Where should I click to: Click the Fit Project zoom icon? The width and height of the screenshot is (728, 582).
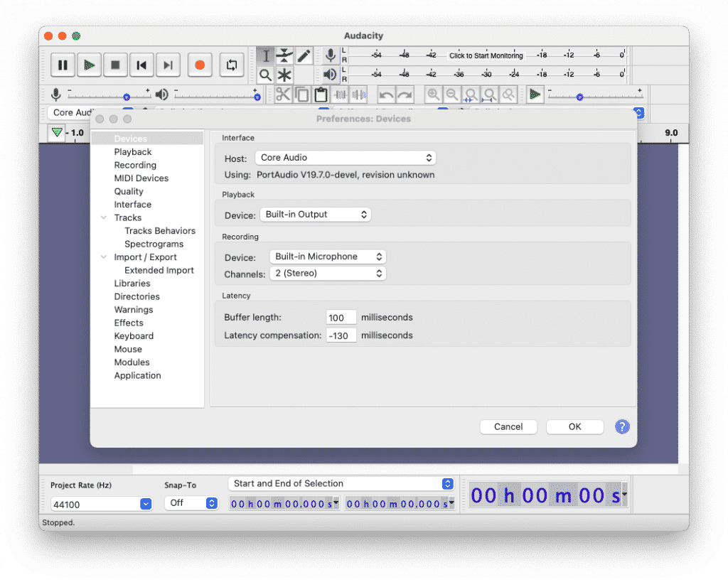[489, 95]
